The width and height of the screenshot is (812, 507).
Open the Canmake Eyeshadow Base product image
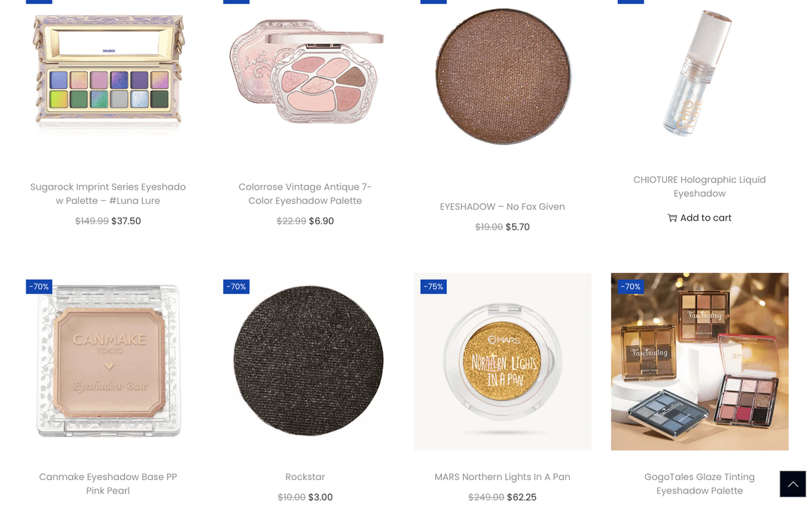pyautogui.click(x=108, y=362)
